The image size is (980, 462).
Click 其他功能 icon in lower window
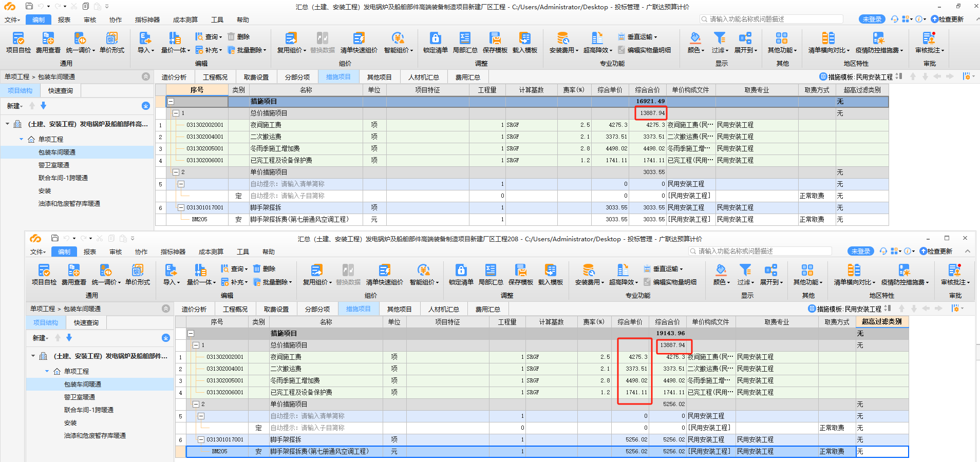click(807, 270)
